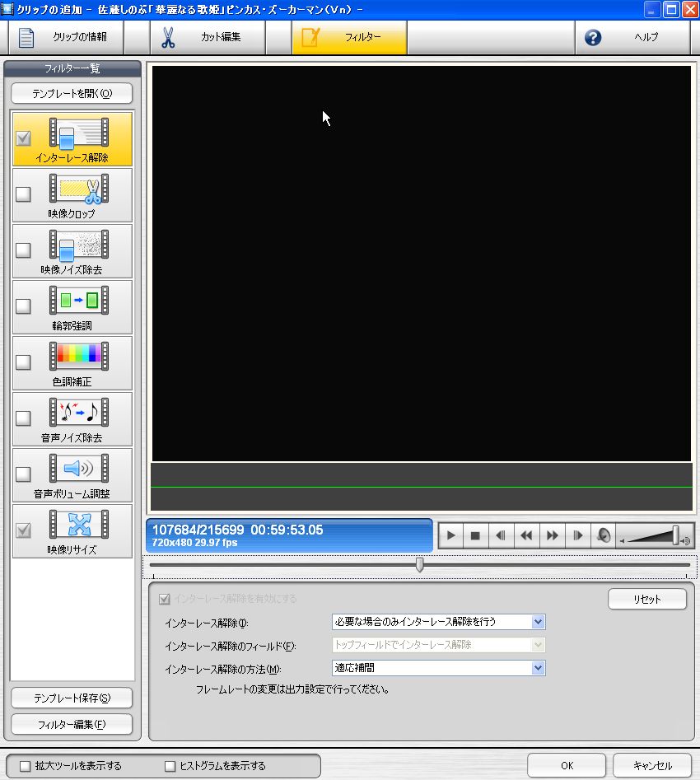Select the 音声ノイズ除去 filter icon
The image size is (700, 780).
pos(78,413)
